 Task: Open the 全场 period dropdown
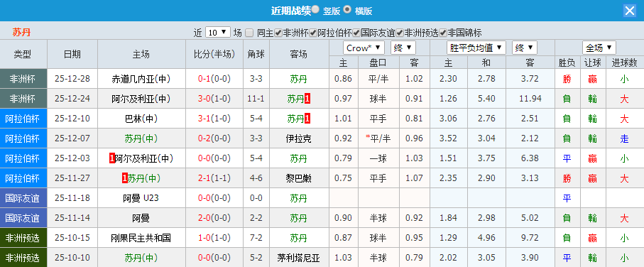(599, 48)
